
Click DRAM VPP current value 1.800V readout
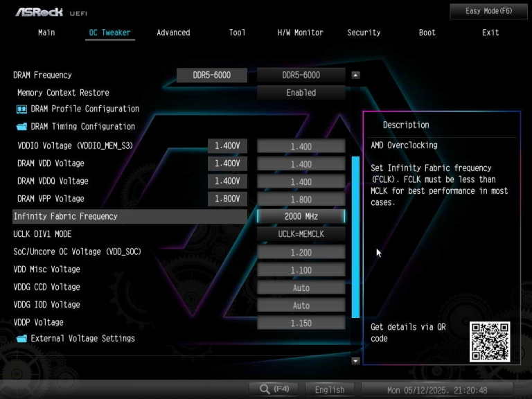point(227,199)
